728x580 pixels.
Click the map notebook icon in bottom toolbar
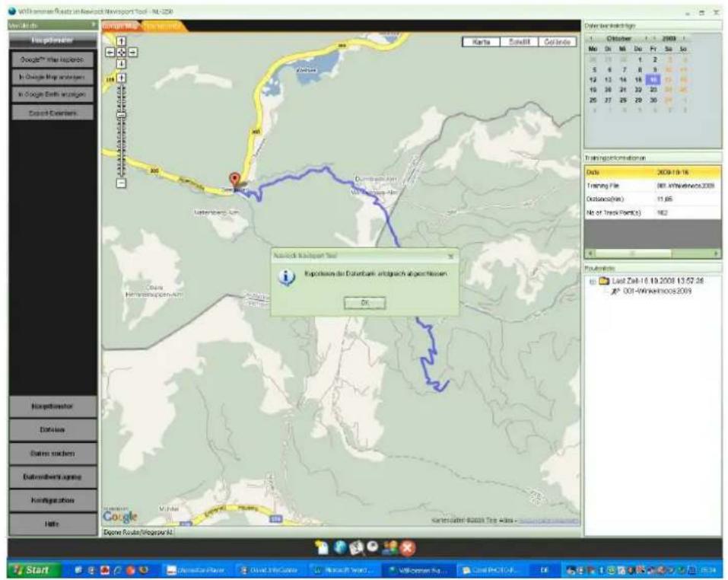tap(356, 547)
